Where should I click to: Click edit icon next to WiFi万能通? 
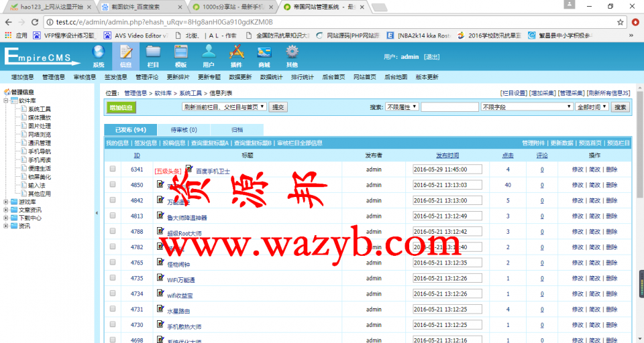pos(160,277)
